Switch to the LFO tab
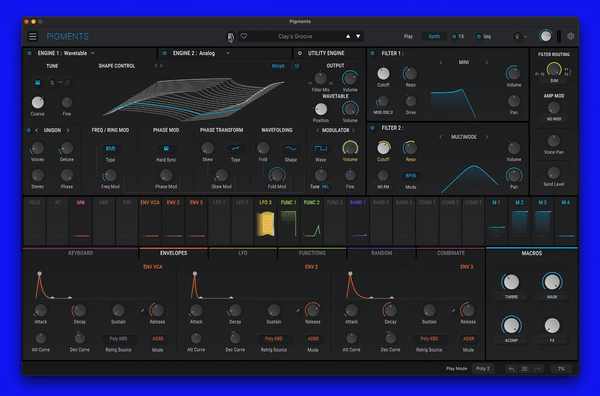This screenshot has width=600, height=396. [243, 253]
